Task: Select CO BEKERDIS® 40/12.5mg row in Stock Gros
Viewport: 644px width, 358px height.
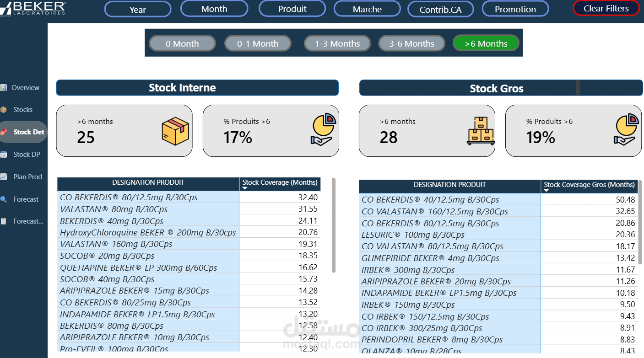Action: (498, 200)
